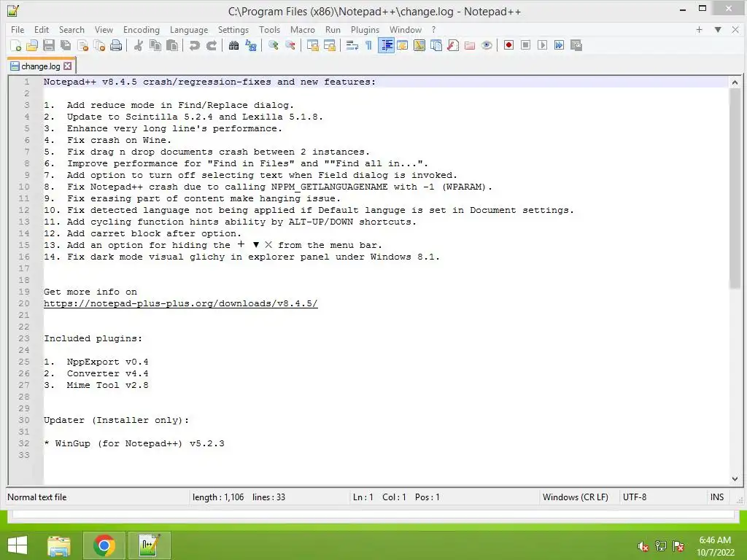The image size is (747, 560).
Task: Click the Zoom Out magnifier icon
Action: pos(290,45)
